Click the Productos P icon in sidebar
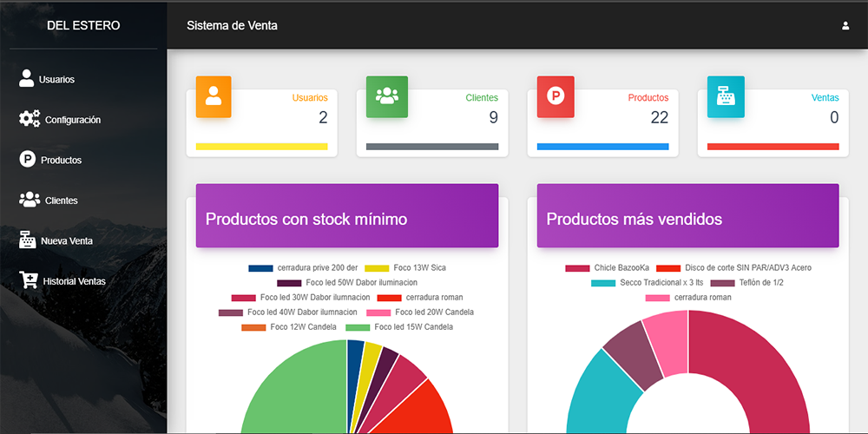Screen dimensions: 868x434 [28, 160]
